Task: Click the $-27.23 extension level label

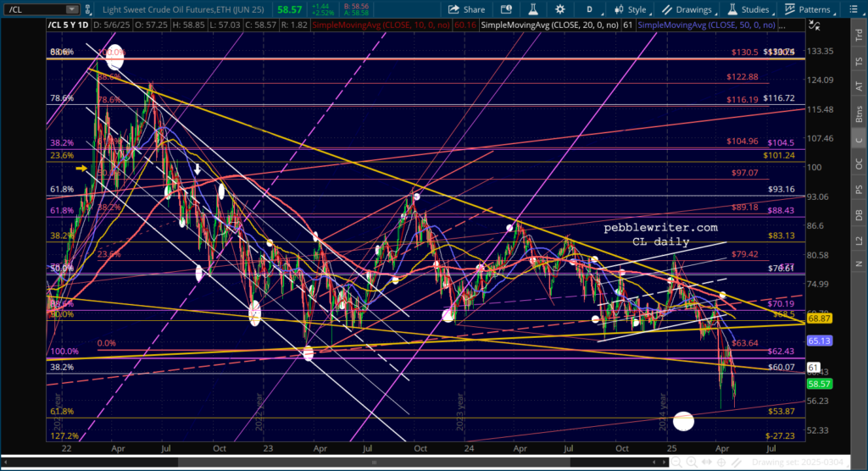Action: [x=780, y=436]
